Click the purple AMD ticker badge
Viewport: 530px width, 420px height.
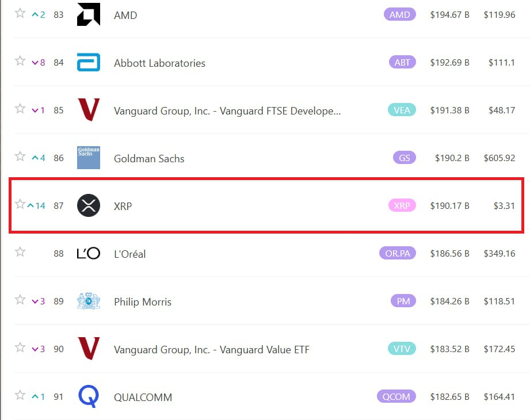coord(400,14)
